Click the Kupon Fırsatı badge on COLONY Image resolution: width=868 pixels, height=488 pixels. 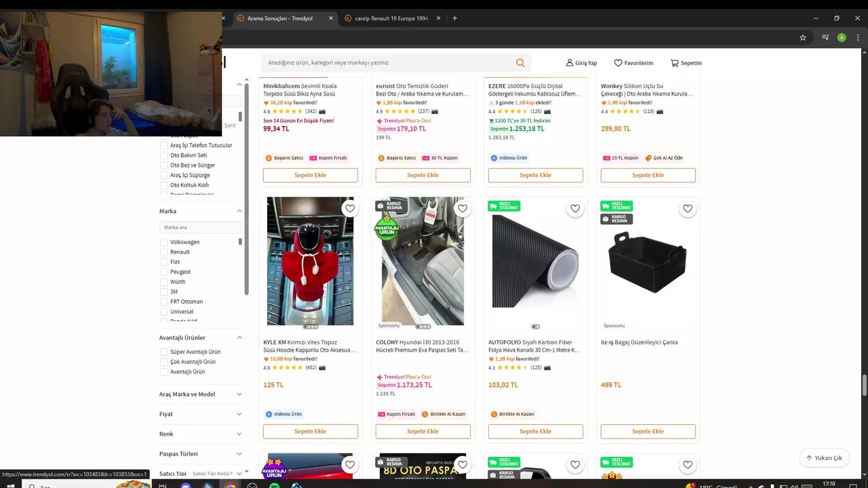(396, 414)
